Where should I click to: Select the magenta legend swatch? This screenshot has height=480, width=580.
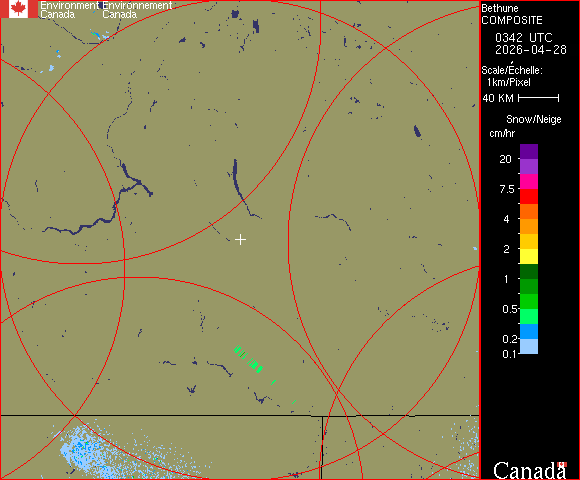point(529,182)
